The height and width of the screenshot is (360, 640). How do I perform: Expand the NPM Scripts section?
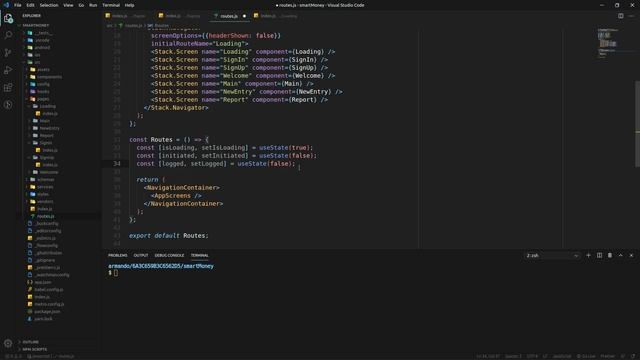pos(35,349)
